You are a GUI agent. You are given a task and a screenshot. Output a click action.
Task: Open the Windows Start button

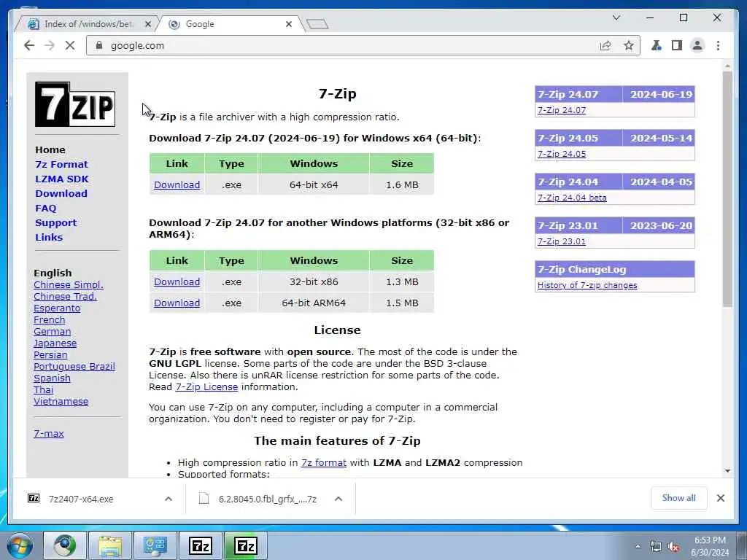pyautogui.click(x=20, y=545)
